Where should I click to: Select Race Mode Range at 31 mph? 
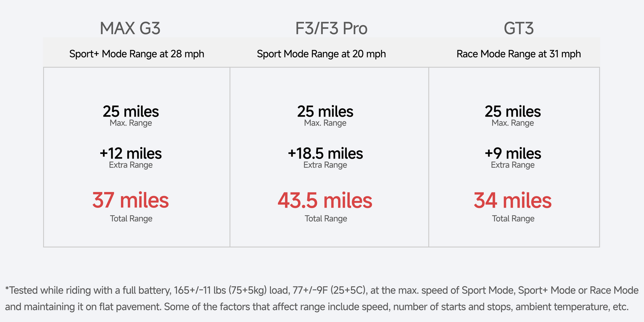click(519, 54)
